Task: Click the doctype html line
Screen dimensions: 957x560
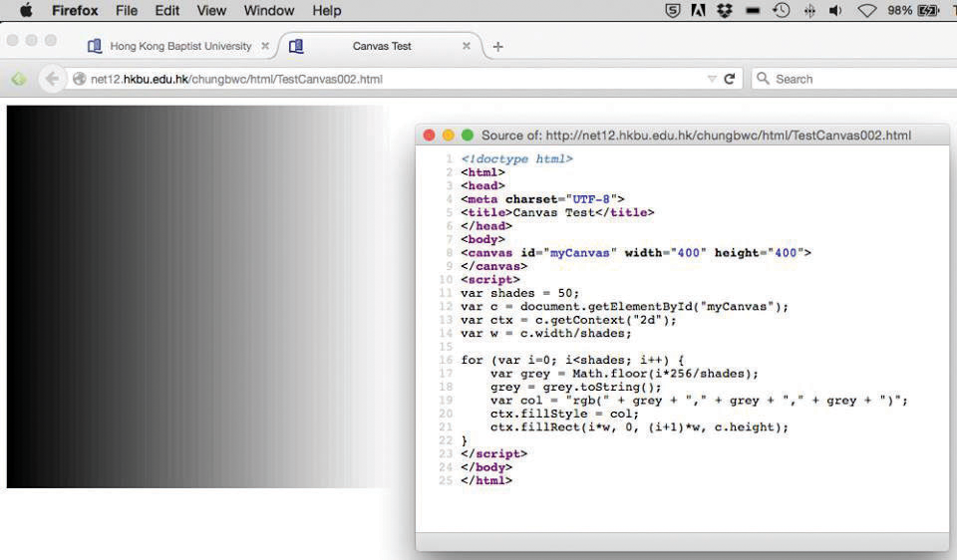Action: click(516, 158)
